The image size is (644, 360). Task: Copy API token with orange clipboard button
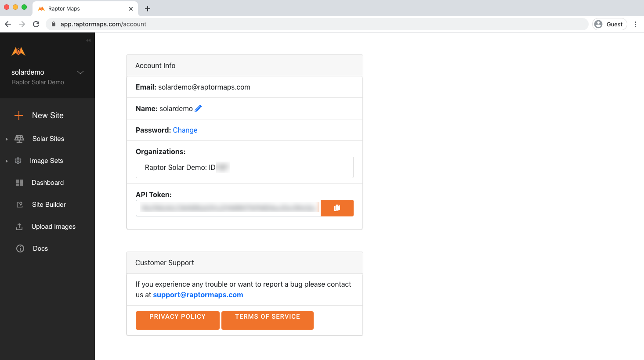coord(337,208)
